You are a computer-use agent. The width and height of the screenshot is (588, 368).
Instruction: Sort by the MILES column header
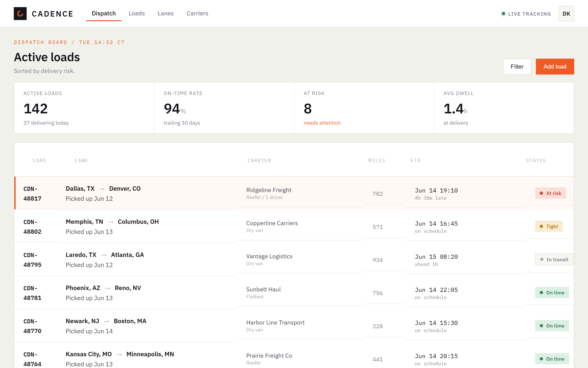[377, 160]
